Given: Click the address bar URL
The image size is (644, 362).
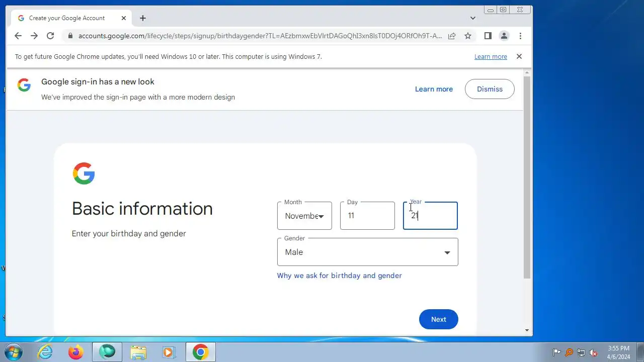Looking at the screenshot, I should (x=260, y=36).
